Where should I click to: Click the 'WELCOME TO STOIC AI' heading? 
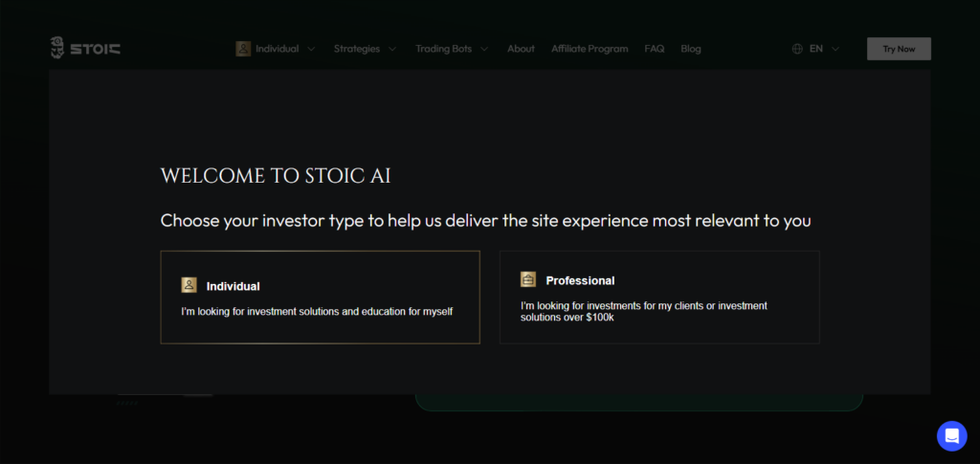click(x=276, y=176)
